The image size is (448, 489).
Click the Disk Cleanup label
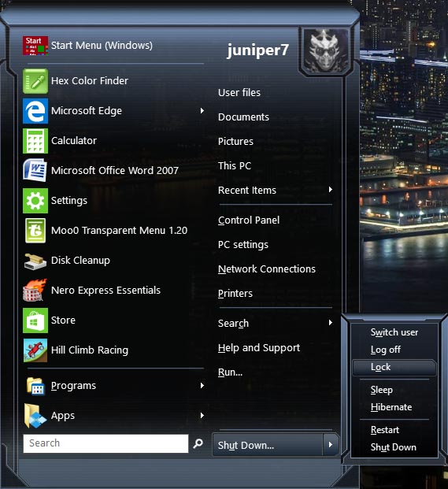coord(80,261)
